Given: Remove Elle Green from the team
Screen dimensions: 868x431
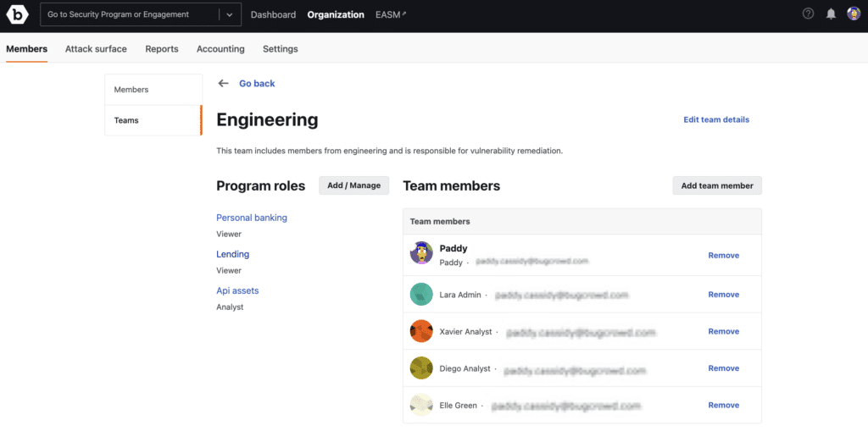Looking at the screenshot, I should pos(723,406).
